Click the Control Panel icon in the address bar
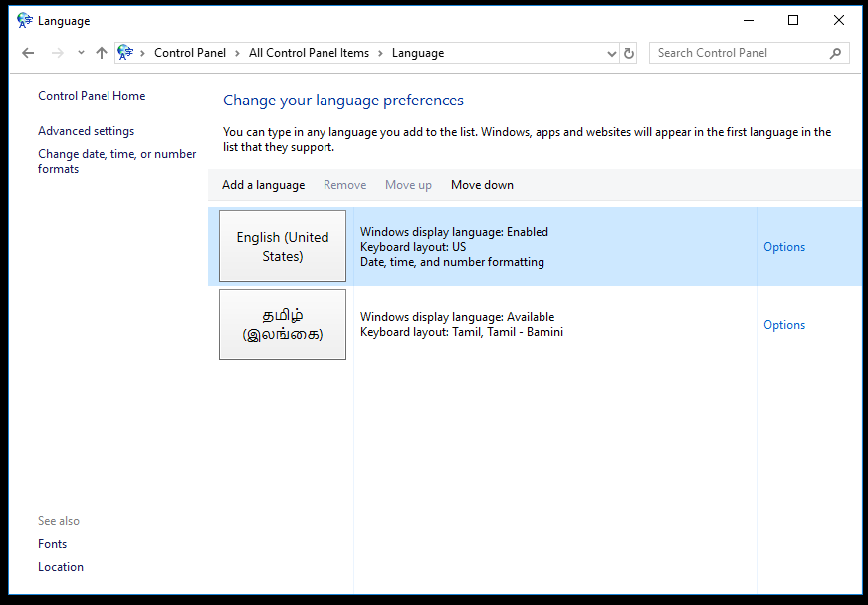Image resolution: width=868 pixels, height=605 pixels. 123,52
